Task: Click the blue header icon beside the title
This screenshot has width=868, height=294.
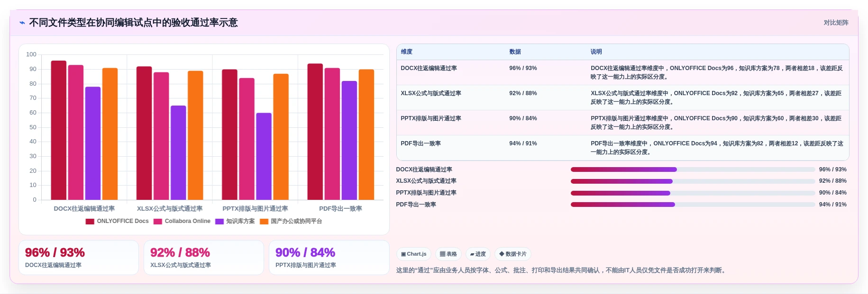Action: [x=22, y=23]
